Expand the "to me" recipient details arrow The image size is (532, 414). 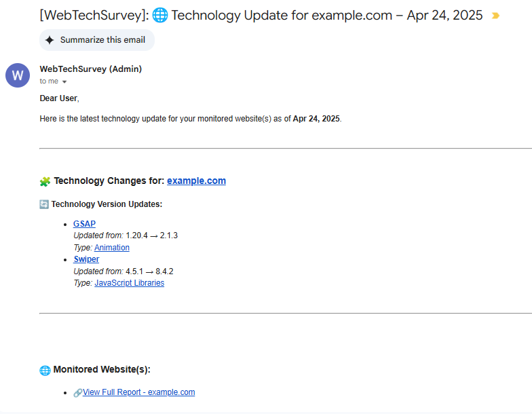(x=64, y=81)
